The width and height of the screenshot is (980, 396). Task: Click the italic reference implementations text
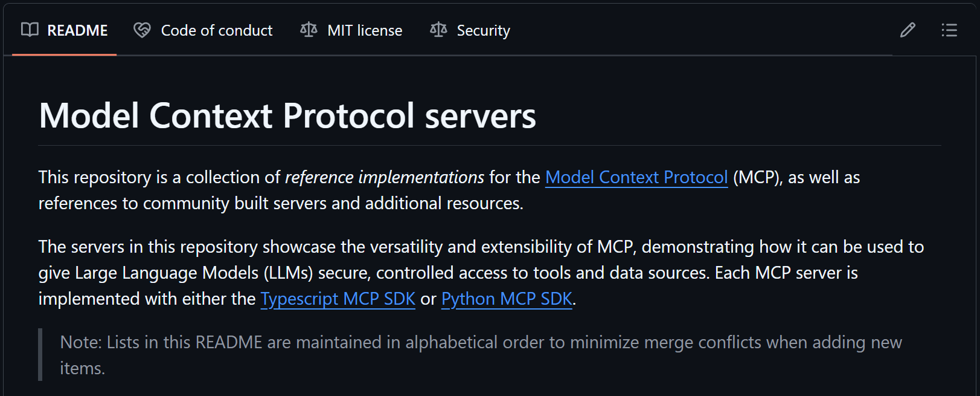pyautogui.click(x=385, y=177)
